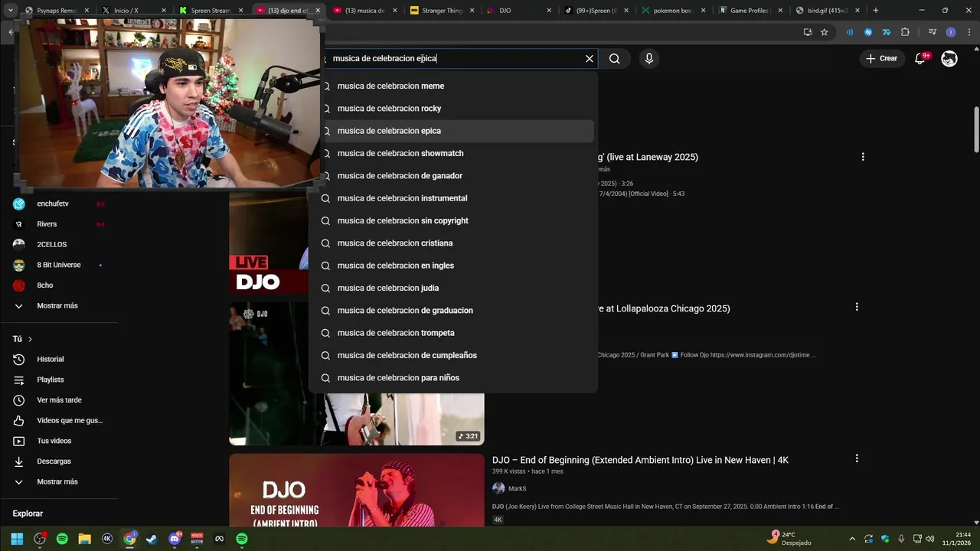The width and height of the screenshot is (980, 551).
Task: Pick suggestion 'musica de celebracion de graduacion'
Action: point(452,311)
